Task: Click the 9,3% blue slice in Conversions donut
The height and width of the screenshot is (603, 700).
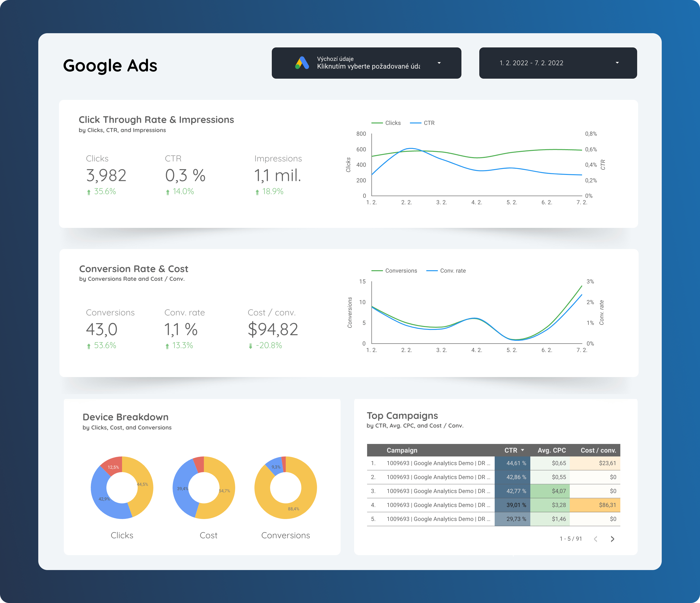Action: [276, 467]
